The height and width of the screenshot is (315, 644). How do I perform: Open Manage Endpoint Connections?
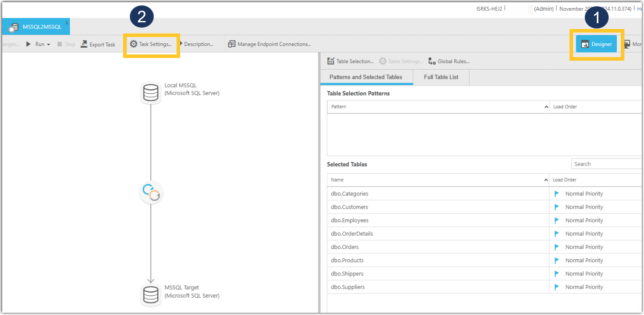pos(270,44)
